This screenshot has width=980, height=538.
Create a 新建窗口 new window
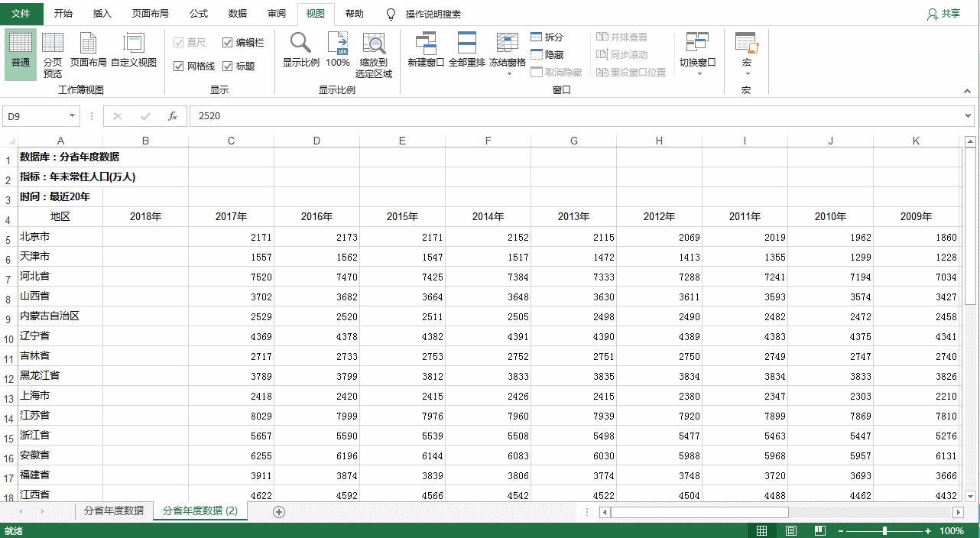(x=425, y=52)
